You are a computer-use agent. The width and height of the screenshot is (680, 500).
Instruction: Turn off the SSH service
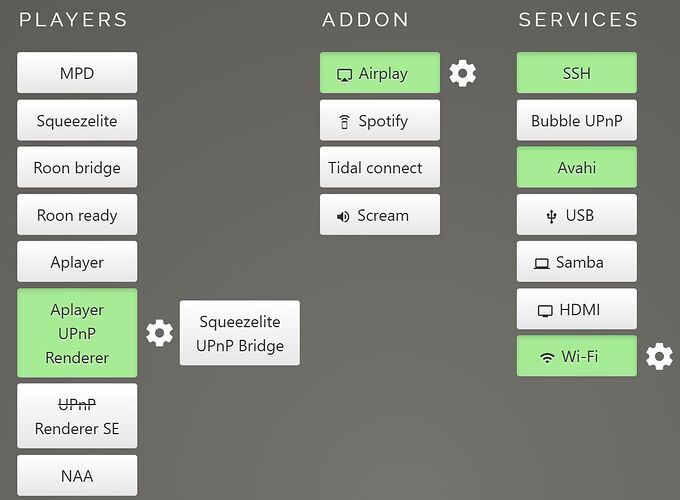[x=577, y=73]
